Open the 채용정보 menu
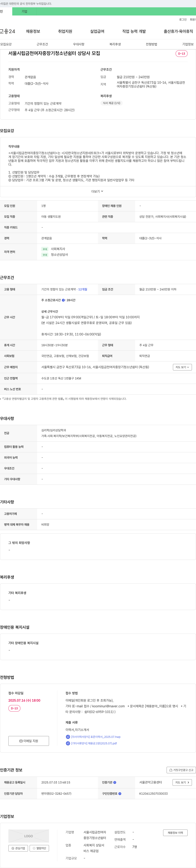The width and height of the screenshot is (196, 868). coord(33,31)
